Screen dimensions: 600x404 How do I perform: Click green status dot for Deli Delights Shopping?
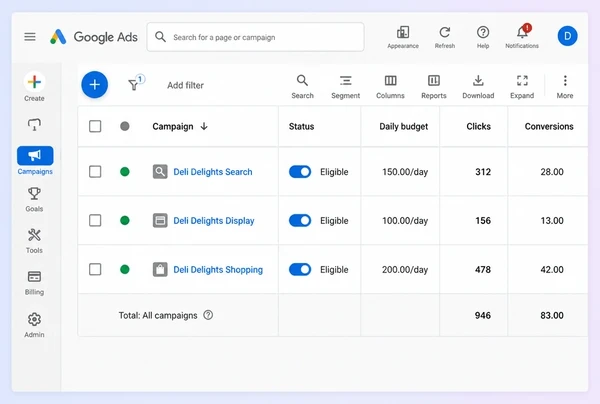tap(125, 269)
